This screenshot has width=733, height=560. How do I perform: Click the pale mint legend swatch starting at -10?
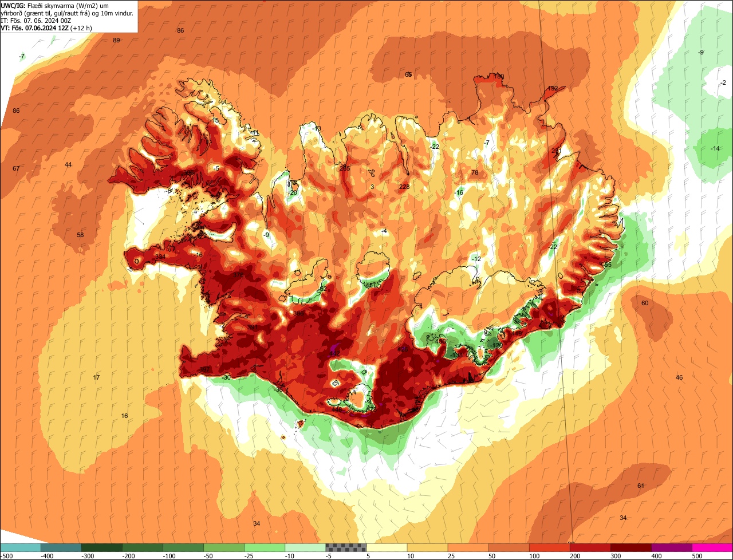(305, 547)
